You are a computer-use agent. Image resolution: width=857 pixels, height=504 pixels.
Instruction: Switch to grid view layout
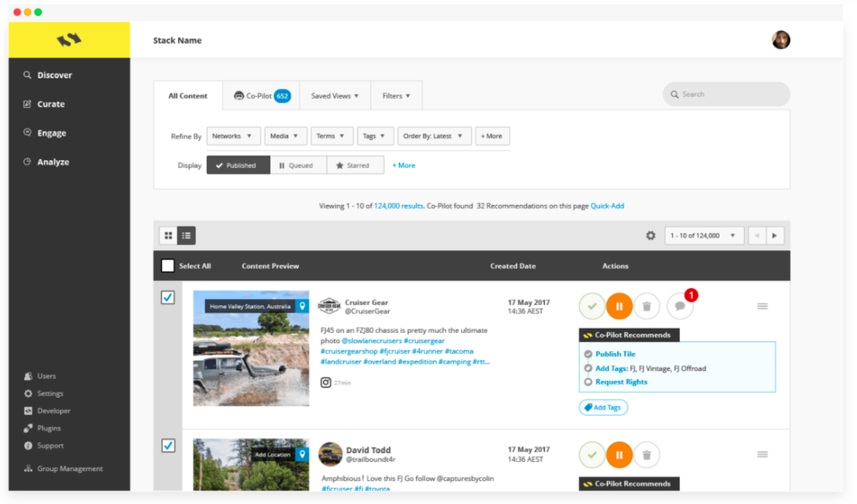[168, 235]
